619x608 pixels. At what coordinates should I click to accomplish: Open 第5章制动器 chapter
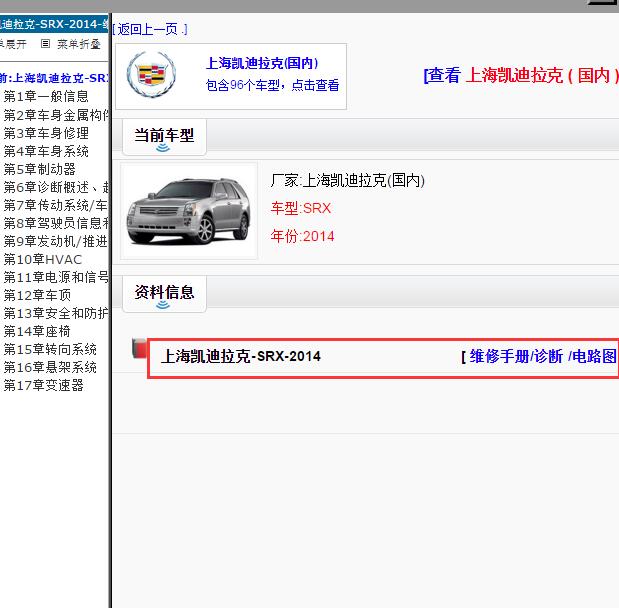pos(39,169)
